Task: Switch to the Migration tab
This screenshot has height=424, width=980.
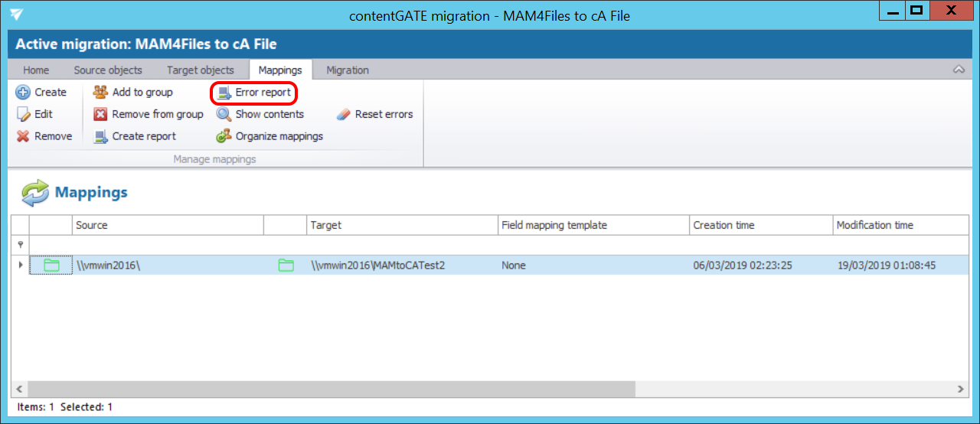Action: pyautogui.click(x=348, y=70)
